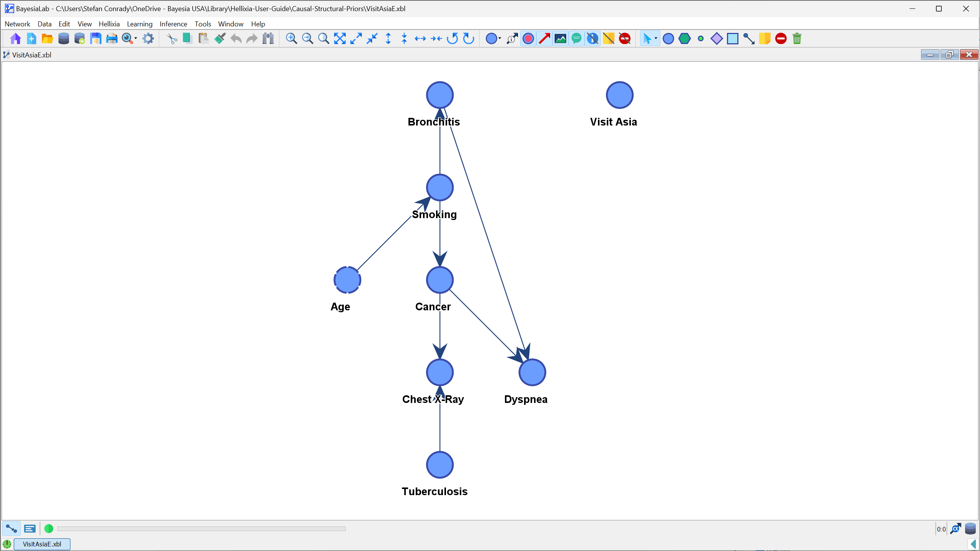Select the arc creation tool
The width and height of the screenshot is (980, 551).
click(x=748, y=39)
